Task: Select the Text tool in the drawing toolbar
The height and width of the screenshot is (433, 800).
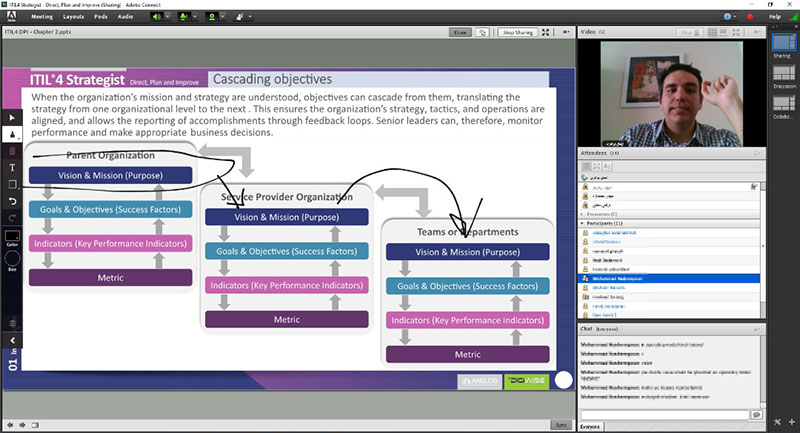Action: [12, 168]
